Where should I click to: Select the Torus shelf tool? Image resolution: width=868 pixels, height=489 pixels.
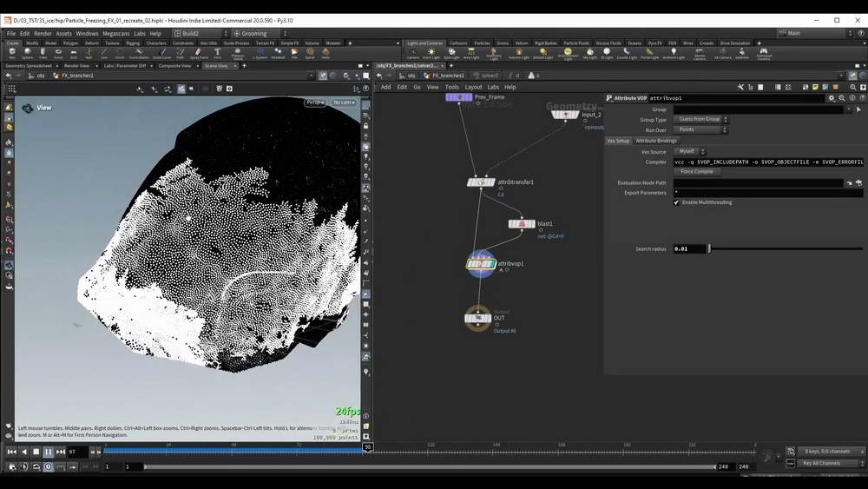(x=58, y=53)
